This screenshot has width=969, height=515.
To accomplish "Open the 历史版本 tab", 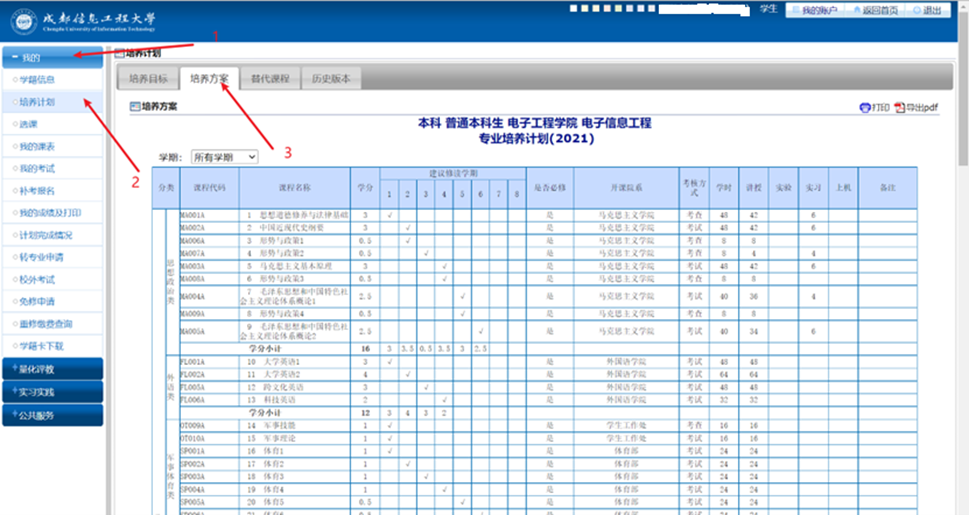I will pos(330,78).
